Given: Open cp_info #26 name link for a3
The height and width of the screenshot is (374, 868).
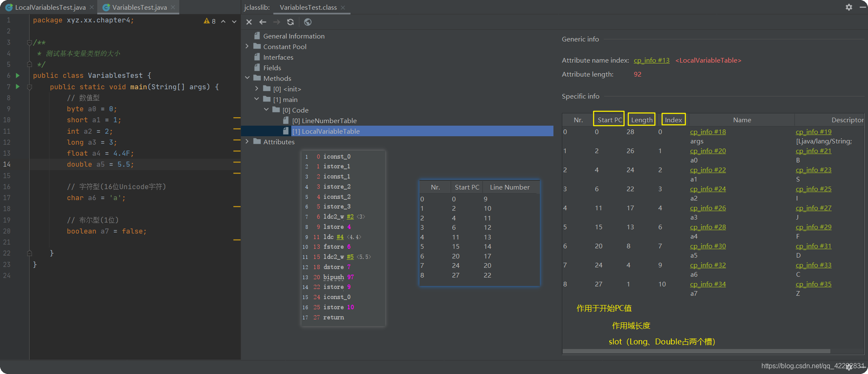Looking at the screenshot, I should click(x=708, y=208).
